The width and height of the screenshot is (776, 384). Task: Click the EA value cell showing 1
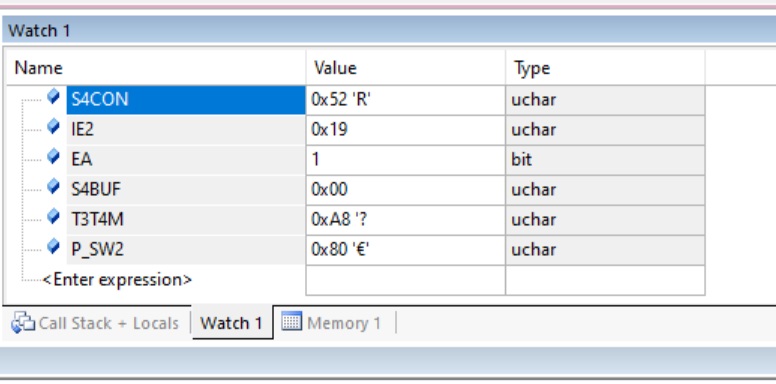tap(405, 160)
